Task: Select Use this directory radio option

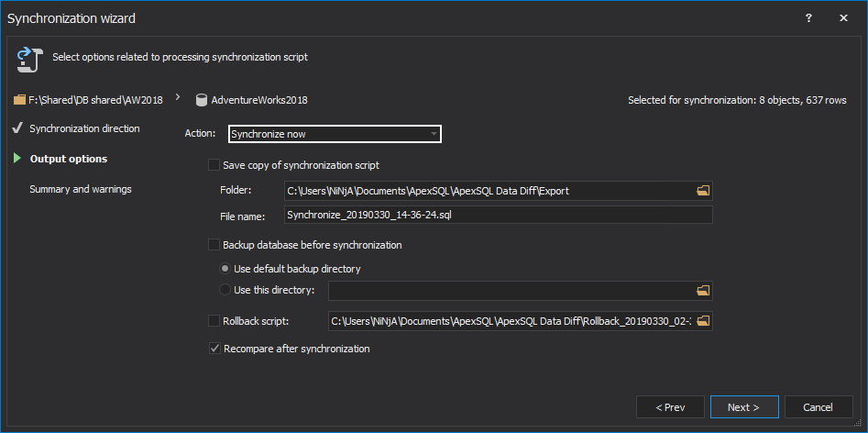Action: point(226,290)
